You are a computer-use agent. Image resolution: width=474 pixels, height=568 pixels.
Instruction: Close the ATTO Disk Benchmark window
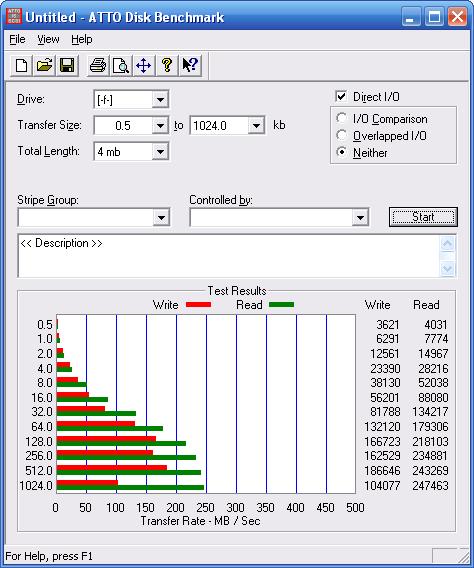[457, 17]
